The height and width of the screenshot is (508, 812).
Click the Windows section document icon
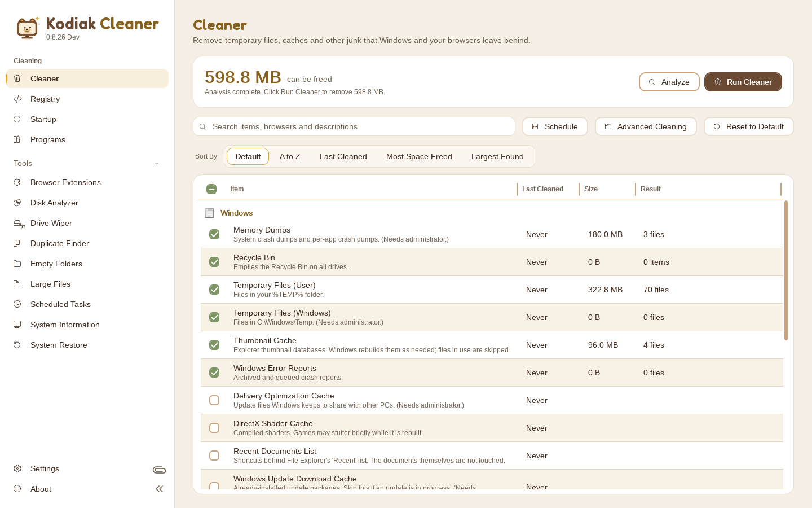click(x=209, y=213)
